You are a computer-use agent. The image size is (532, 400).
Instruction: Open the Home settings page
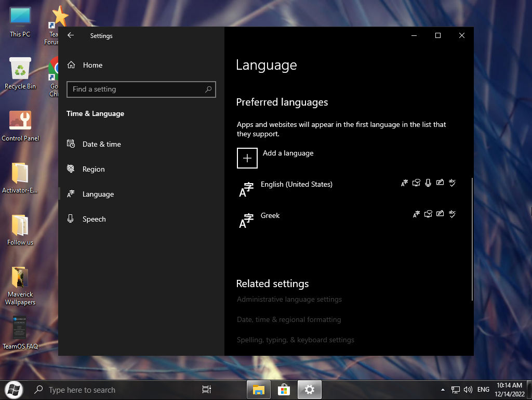coord(92,65)
